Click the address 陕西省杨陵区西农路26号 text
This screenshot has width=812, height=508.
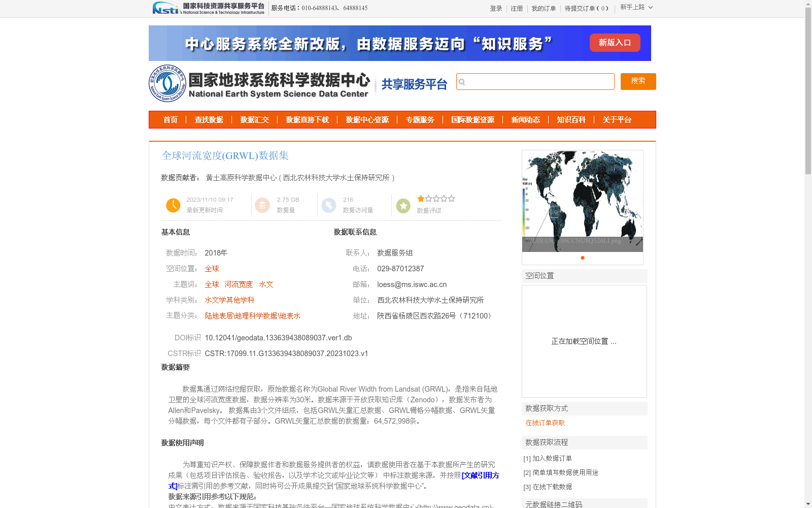pos(435,316)
